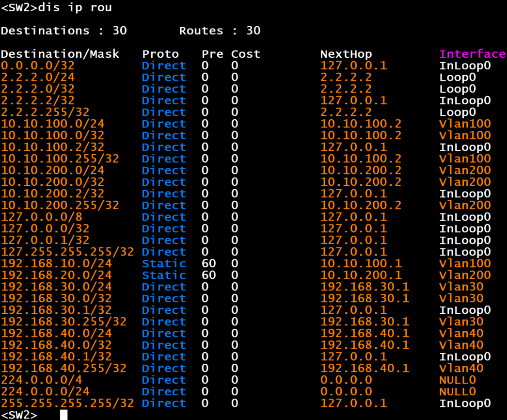Click 'Direct' in the 127.0.0.0/8 row
The height and width of the screenshot is (420, 507).
pyautogui.click(x=164, y=217)
